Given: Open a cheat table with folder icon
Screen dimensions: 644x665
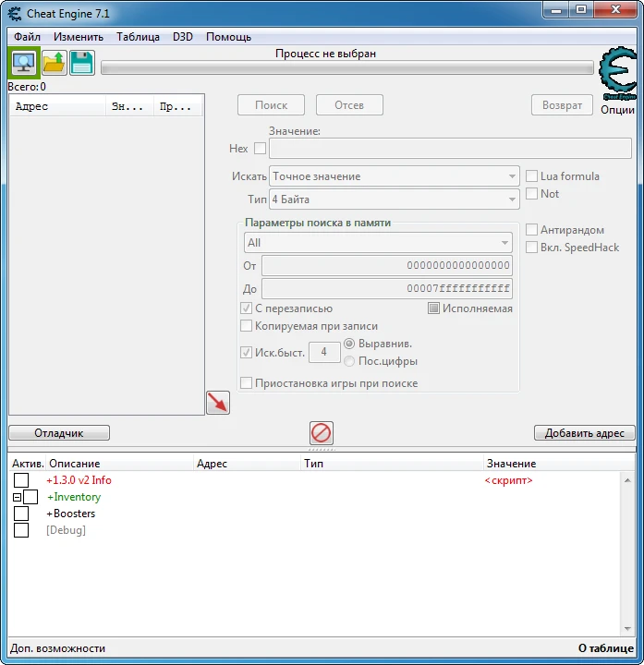Looking at the screenshot, I should point(55,63).
